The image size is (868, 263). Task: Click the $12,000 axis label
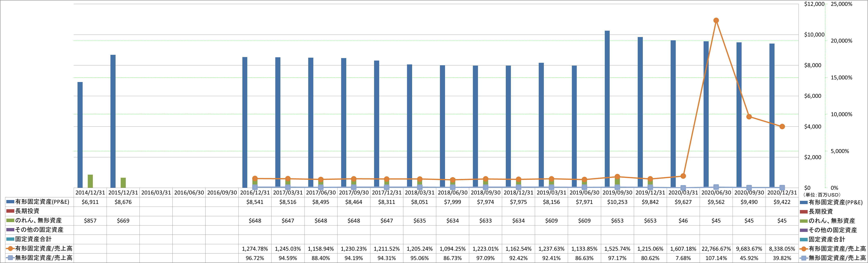pos(814,4)
